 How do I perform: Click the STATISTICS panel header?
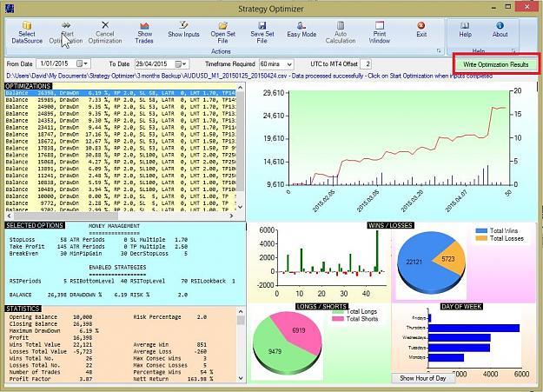23,309
